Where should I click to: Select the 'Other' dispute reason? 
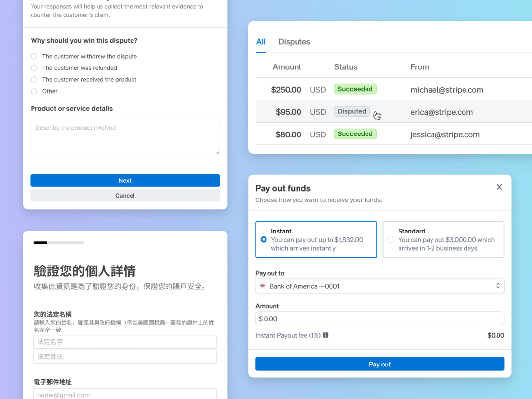(34, 91)
